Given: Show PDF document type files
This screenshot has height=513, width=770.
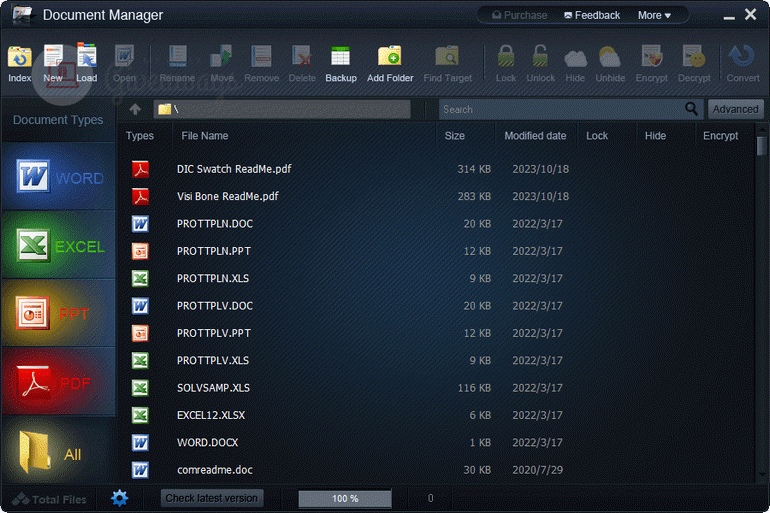Looking at the screenshot, I should pos(58,382).
